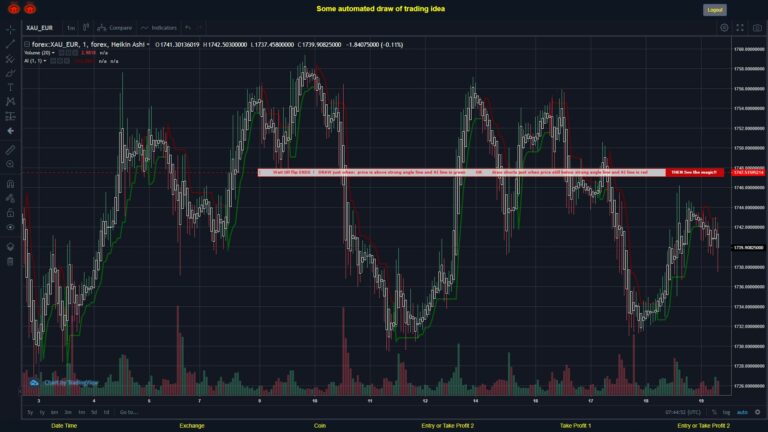Toggle stay in drawing mode
Screen dimensions: 768x432
[x=10, y=198]
